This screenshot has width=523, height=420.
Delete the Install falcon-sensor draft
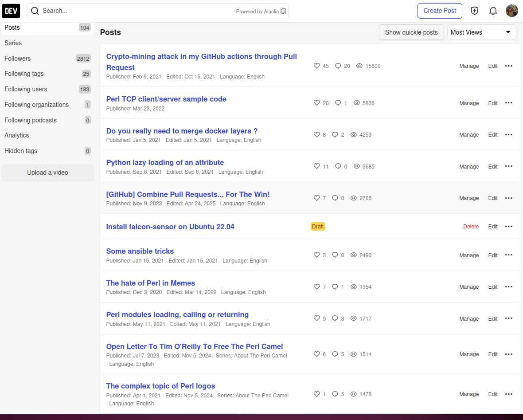(471, 227)
